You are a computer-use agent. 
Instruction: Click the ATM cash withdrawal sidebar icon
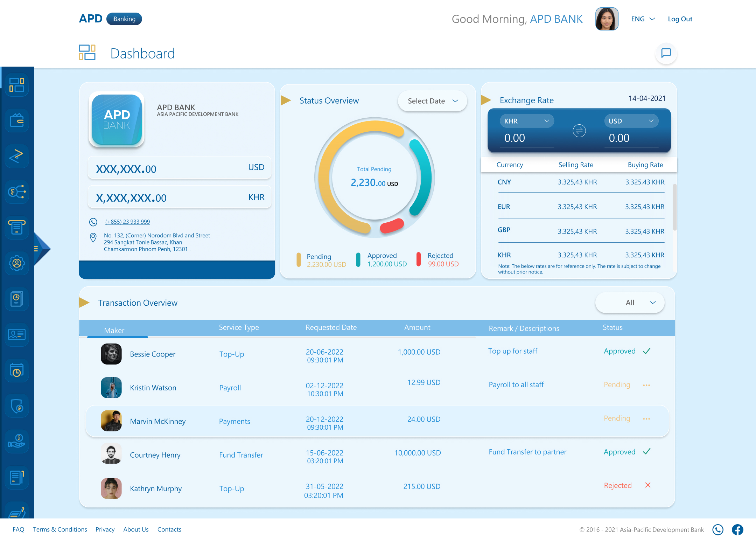point(16,228)
